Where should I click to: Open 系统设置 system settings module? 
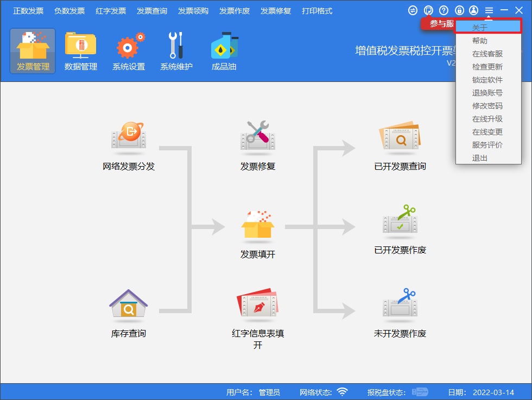pos(129,50)
